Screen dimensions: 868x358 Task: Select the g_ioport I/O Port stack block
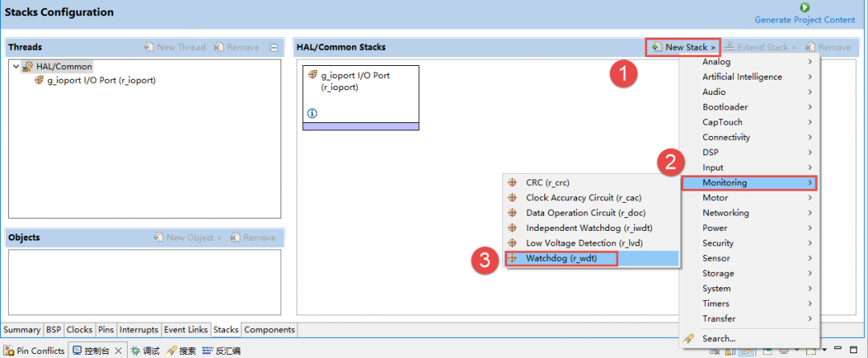(361, 97)
